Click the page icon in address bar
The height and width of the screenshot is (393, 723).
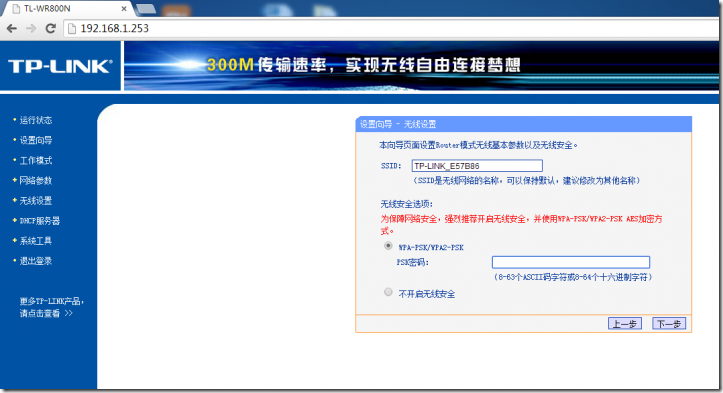[71, 29]
